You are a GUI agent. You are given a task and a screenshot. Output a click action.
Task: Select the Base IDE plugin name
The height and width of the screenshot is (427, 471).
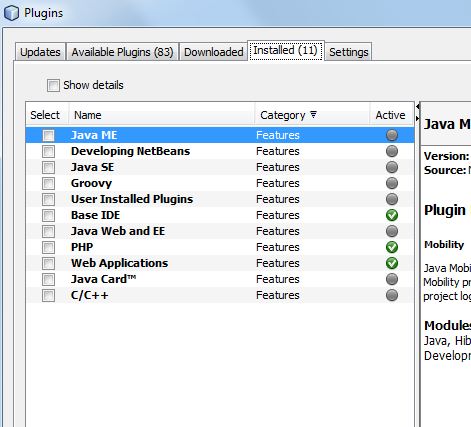95,215
